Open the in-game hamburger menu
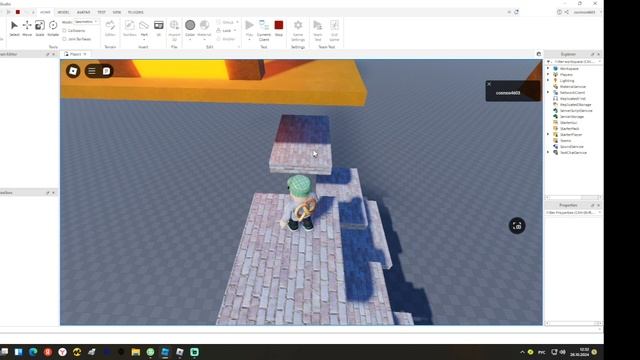 point(92,71)
